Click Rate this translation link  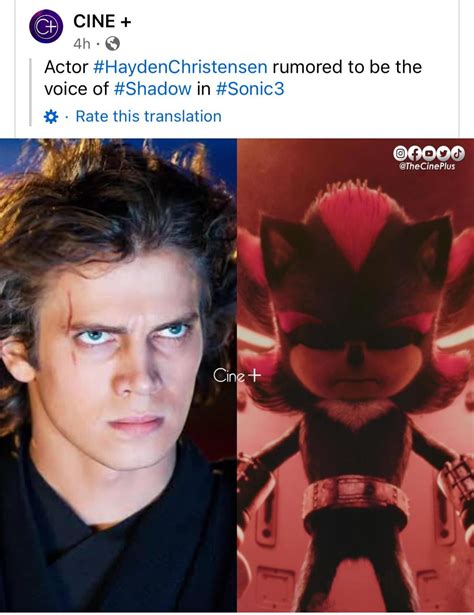[x=149, y=116]
